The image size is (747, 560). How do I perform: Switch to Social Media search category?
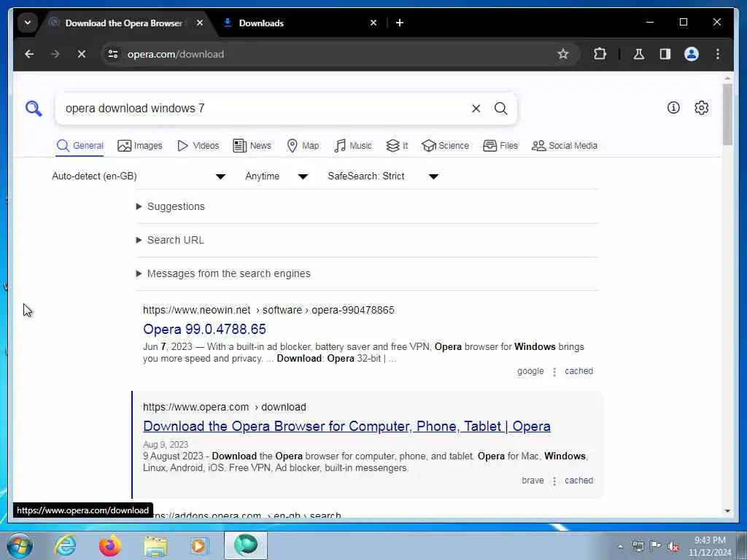point(565,146)
